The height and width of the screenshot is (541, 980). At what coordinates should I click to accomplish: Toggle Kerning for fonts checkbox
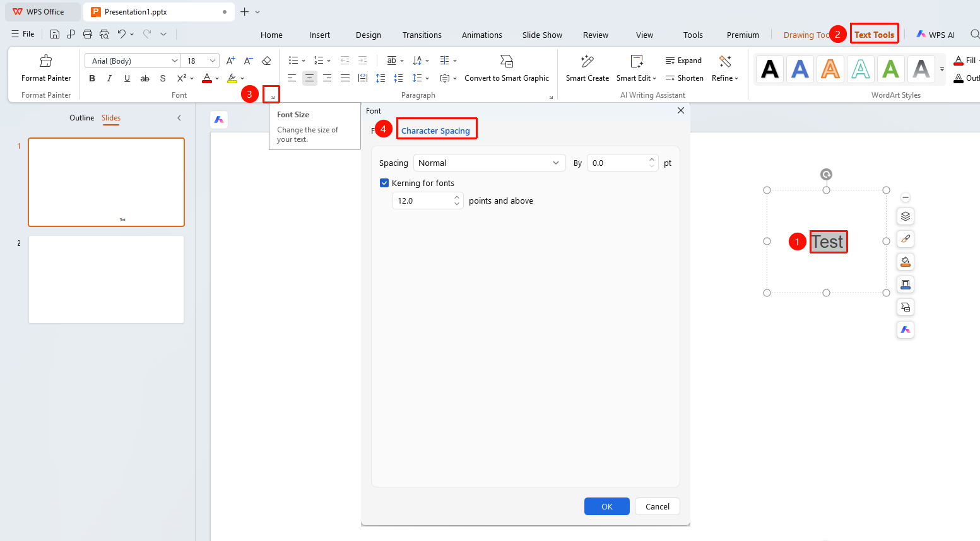pos(384,183)
